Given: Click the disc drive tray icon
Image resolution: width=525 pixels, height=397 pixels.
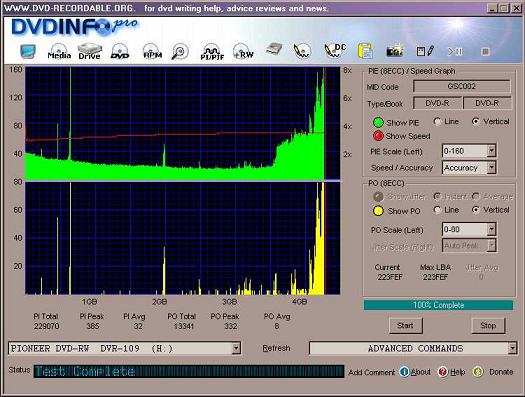Looking at the screenshot, I should [x=274, y=50].
